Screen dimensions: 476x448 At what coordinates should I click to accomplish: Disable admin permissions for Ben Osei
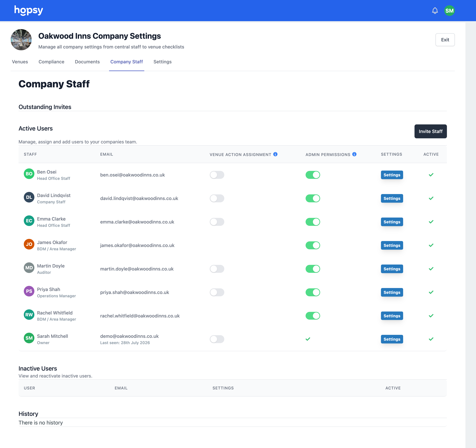tap(313, 175)
